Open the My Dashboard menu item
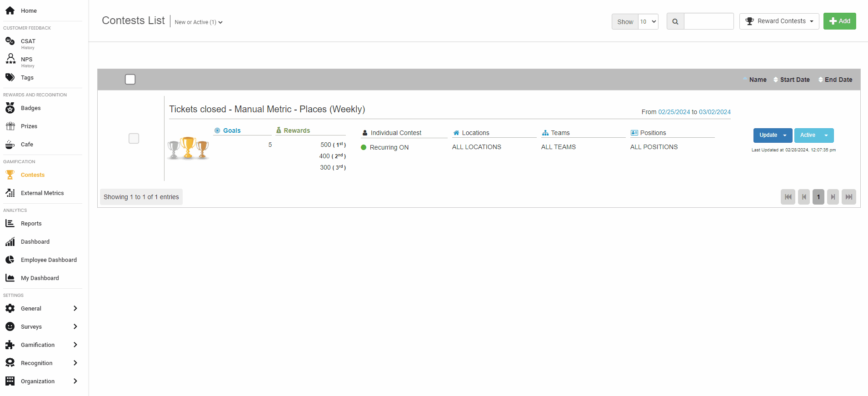The height and width of the screenshot is (396, 868). click(x=40, y=278)
